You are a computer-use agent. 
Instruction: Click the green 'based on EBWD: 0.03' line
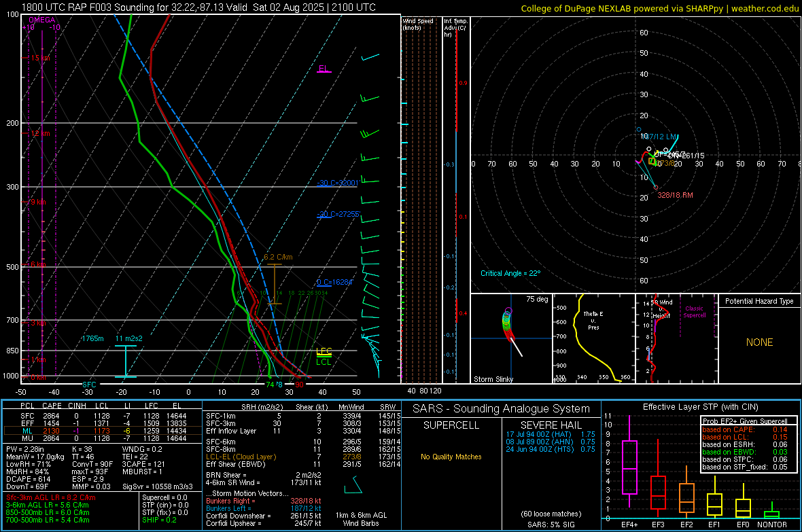pyautogui.click(x=745, y=452)
